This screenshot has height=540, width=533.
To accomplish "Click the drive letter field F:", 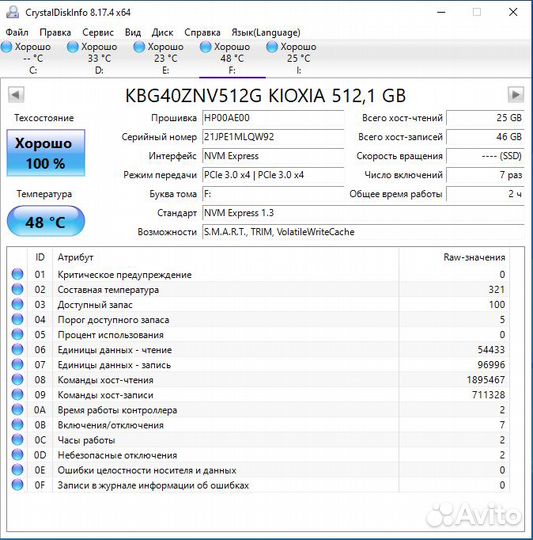I will click(x=273, y=194).
